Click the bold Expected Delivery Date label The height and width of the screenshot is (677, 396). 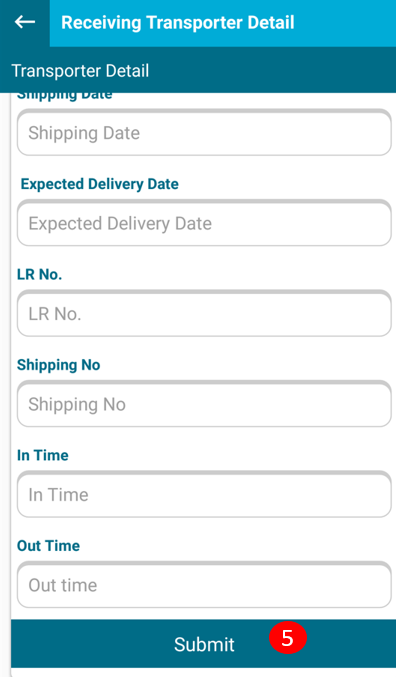(x=100, y=184)
